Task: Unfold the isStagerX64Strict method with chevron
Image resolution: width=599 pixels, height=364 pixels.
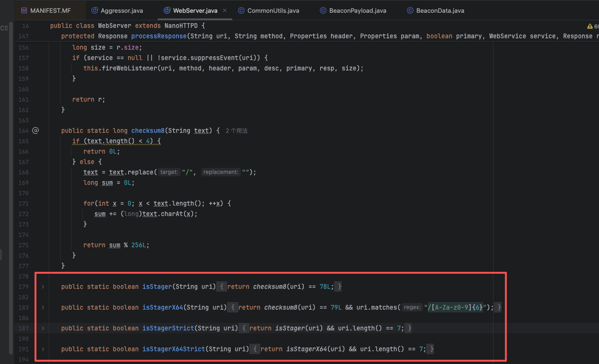Action: pos(43,349)
